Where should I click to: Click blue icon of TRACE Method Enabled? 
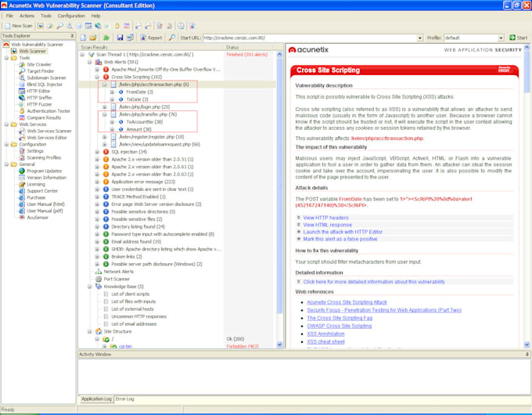(x=106, y=197)
